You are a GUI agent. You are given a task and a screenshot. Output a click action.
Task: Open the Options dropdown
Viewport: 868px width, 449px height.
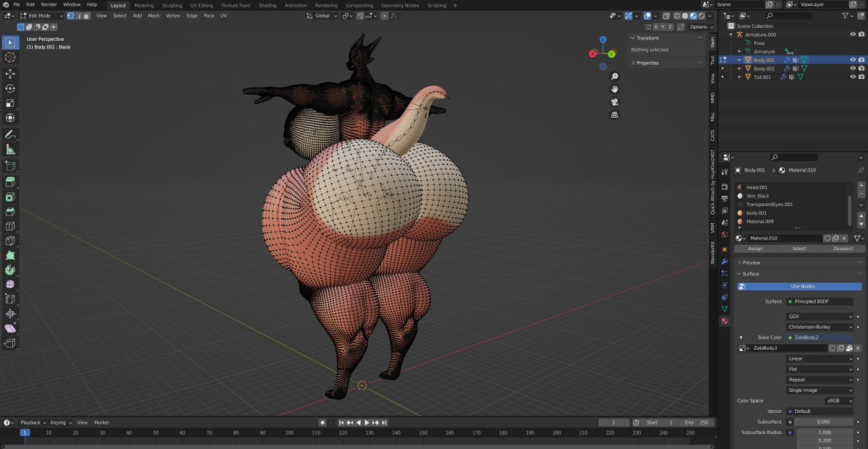(699, 27)
